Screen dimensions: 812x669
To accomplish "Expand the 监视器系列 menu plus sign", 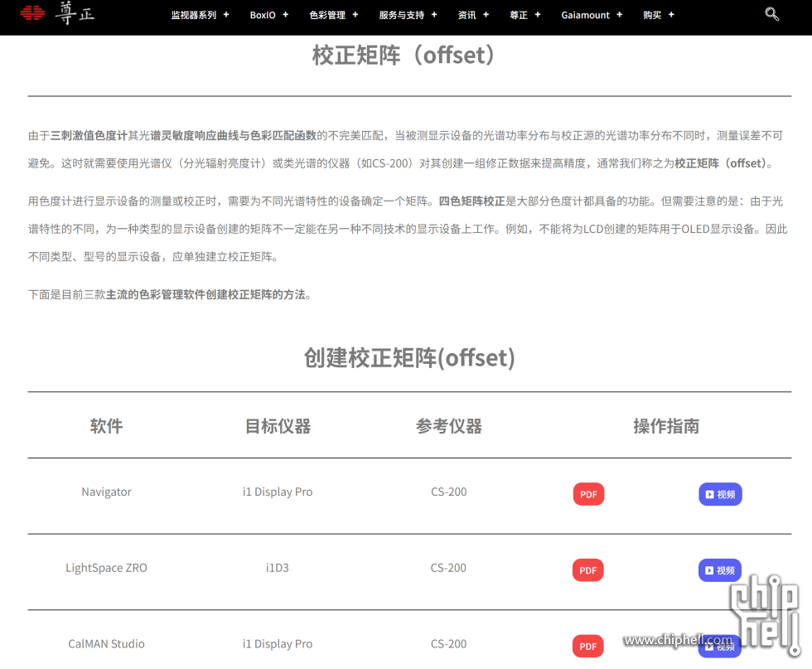I will coord(226,15).
